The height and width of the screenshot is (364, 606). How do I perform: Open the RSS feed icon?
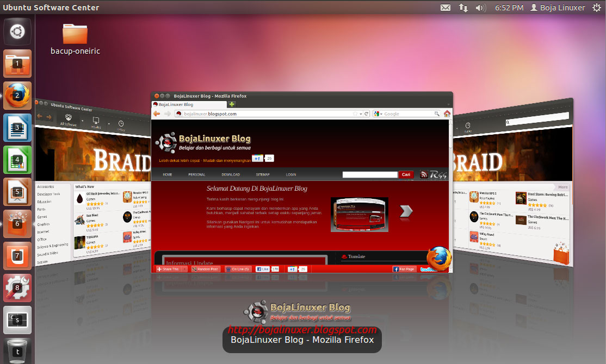point(424,174)
